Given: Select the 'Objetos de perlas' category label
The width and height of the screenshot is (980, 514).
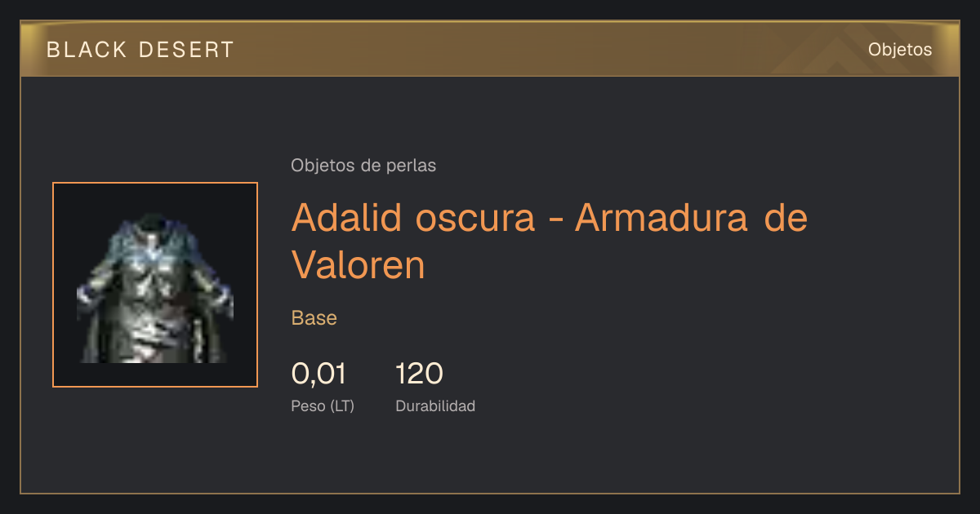Looking at the screenshot, I should [x=363, y=166].
